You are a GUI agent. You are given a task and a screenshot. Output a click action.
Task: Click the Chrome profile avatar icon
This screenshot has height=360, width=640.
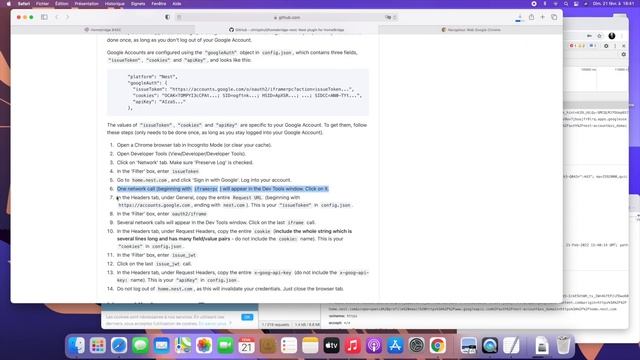(x=611, y=36)
